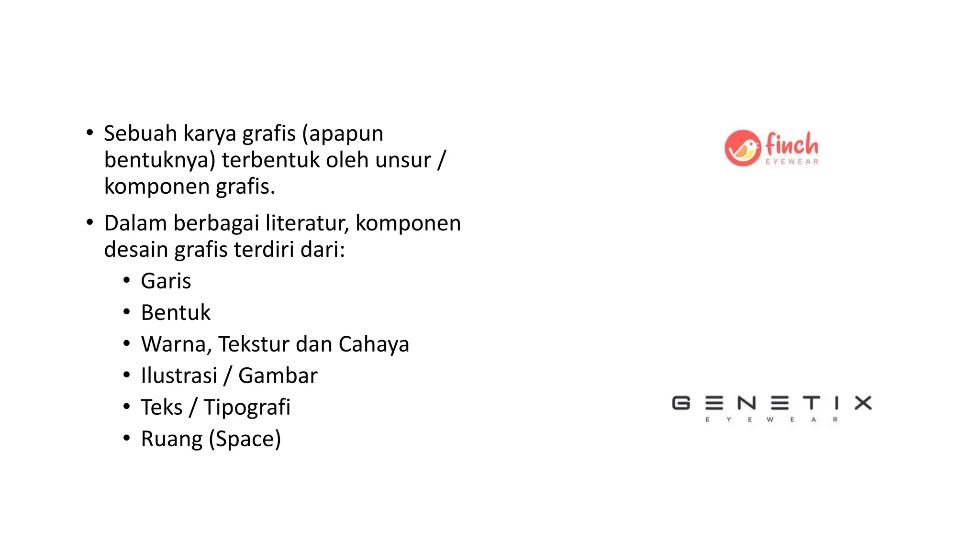Click the first paragraph starting "Sebuah karya grafis"
This screenshot has height=551, width=980.
275,160
